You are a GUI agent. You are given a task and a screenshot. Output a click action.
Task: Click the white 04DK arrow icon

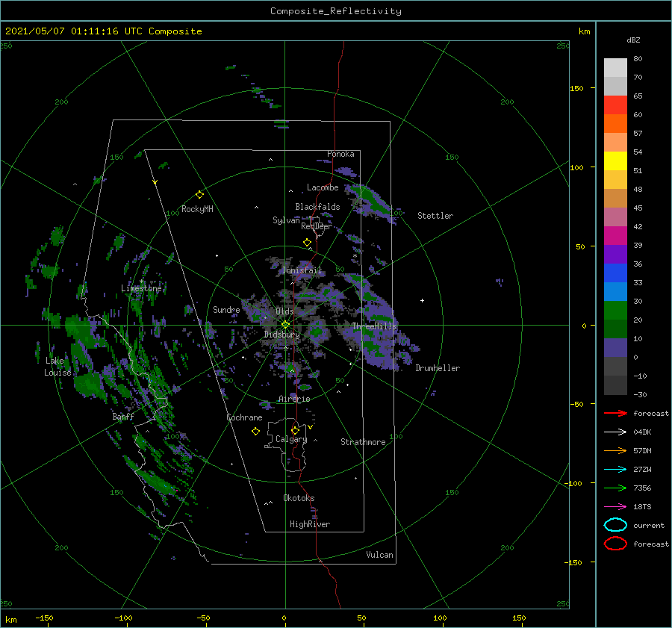615,432
